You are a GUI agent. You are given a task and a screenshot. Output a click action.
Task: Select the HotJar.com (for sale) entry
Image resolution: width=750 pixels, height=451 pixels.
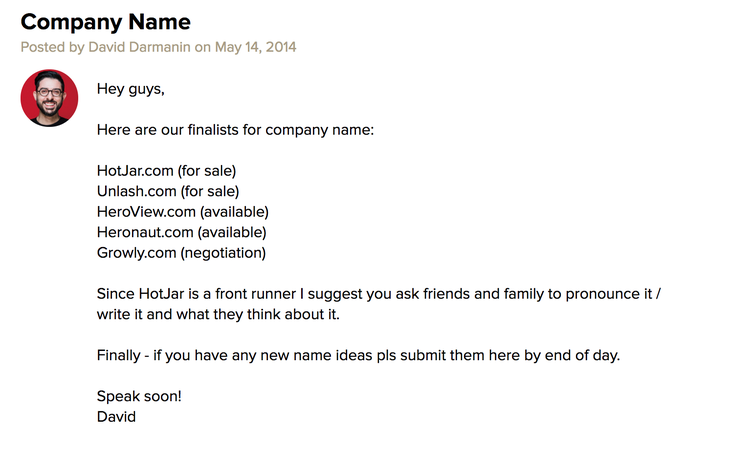pos(166,171)
